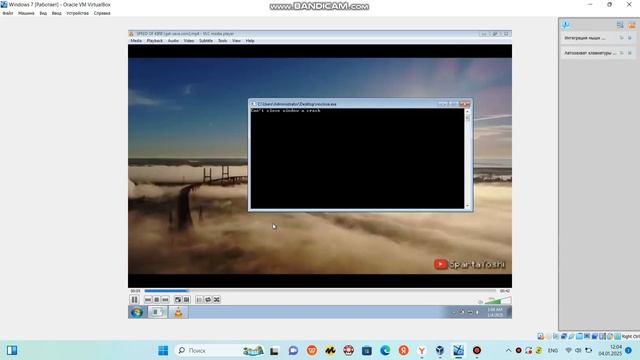Viewport: 640px width, 360px height.
Task: Open VLC Video menu
Action: tap(189, 41)
